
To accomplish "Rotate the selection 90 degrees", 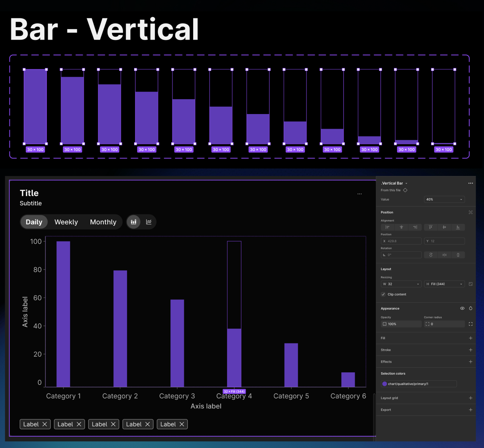I will pyautogui.click(x=430, y=255).
